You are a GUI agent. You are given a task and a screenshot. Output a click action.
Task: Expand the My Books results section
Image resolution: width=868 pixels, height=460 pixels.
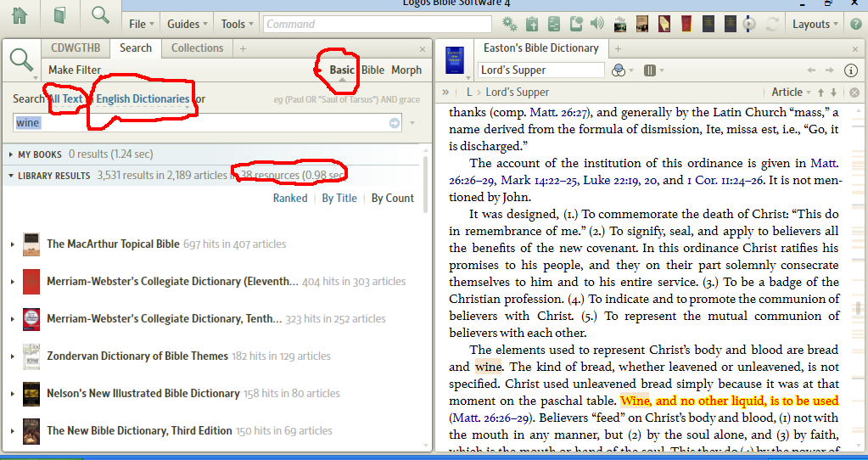tap(10, 154)
